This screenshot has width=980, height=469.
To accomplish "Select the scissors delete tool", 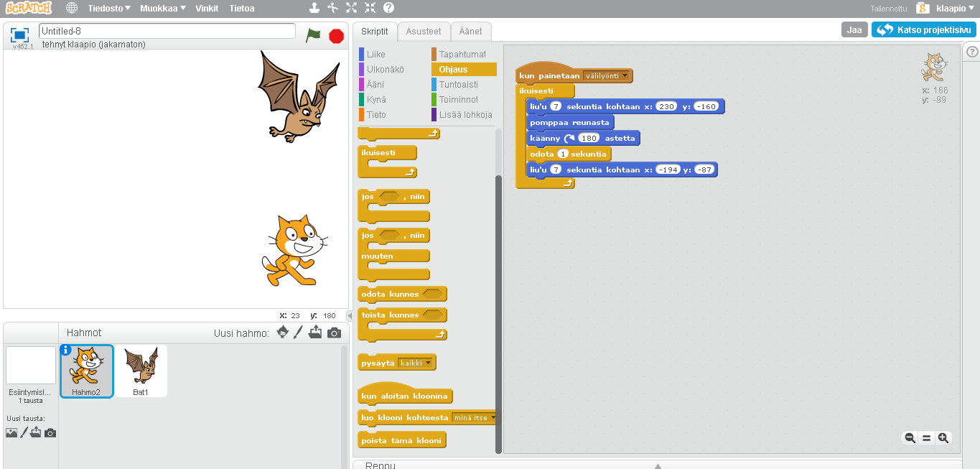I will point(332,9).
